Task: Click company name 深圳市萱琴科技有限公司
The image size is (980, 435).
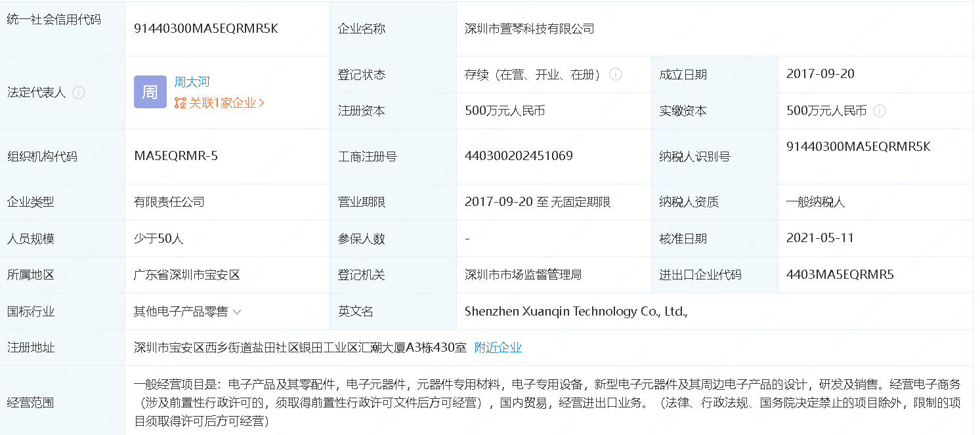Action: pyautogui.click(x=529, y=29)
